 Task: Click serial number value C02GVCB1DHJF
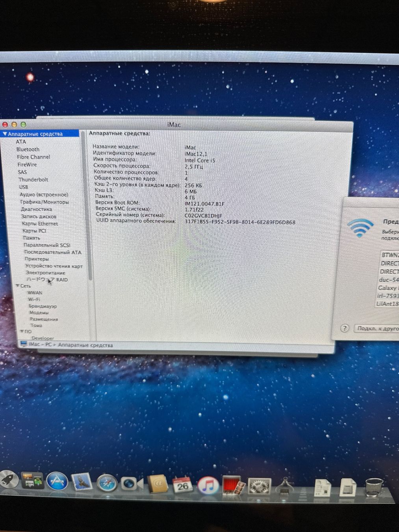click(x=204, y=216)
